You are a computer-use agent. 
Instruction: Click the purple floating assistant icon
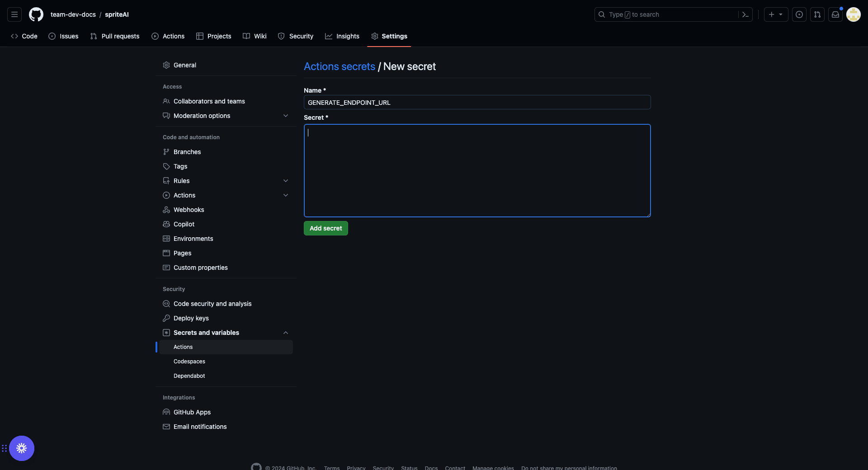(x=22, y=448)
